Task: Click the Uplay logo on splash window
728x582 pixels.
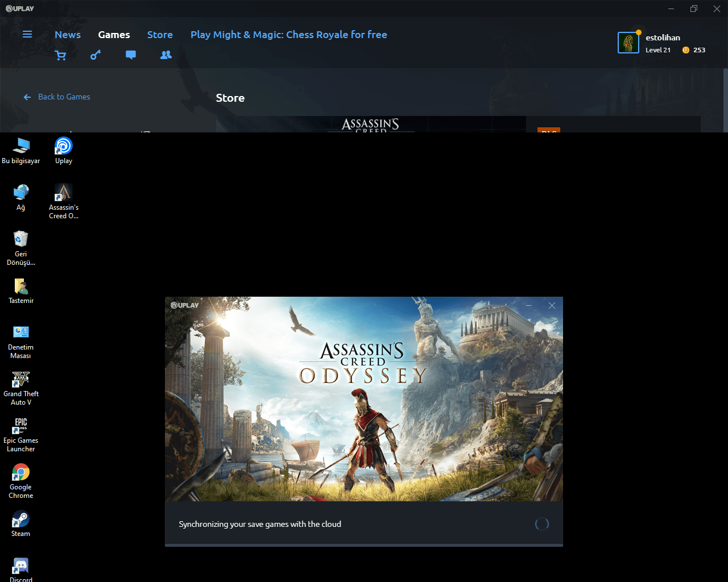Action: (x=185, y=305)
